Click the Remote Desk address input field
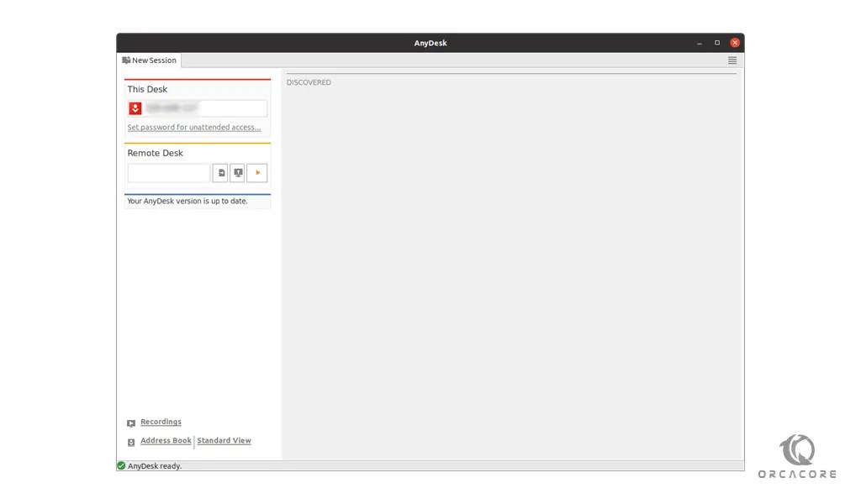Viewport: 861px width, 504px height. coord(168,172)
